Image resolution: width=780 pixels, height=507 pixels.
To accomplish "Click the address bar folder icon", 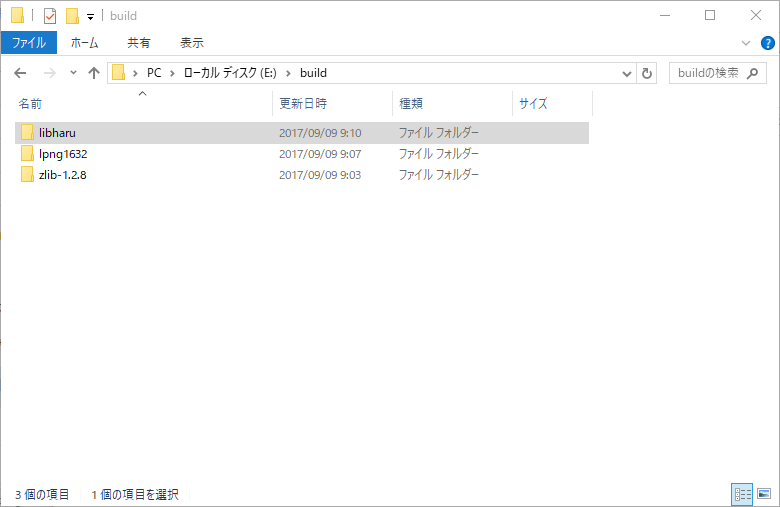I will coord(118,73).
